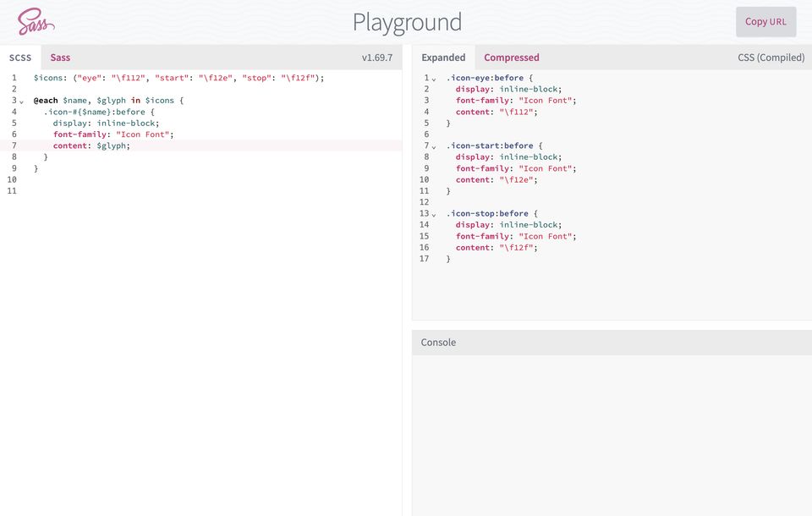The width and height of the screenshot is (812, 516).
Task: Click the Playground page heading
Action: [x=407, y=22]
